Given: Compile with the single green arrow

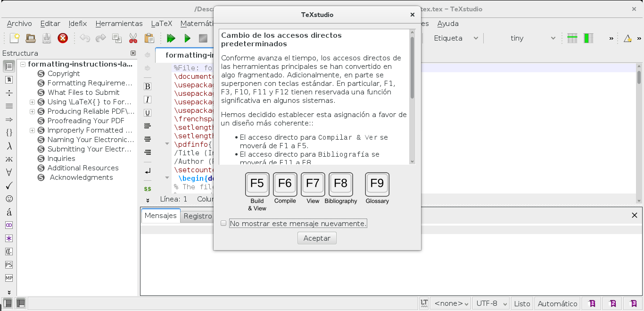Looking at the screenshot, I should pyautogui.click(x=187, y=38).
